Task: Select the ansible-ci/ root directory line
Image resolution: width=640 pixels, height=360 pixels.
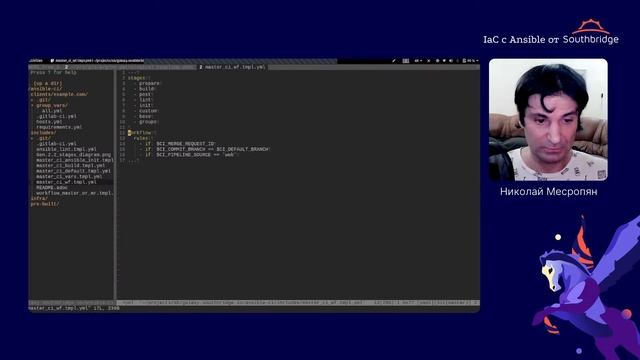Action: pos(46,89)
